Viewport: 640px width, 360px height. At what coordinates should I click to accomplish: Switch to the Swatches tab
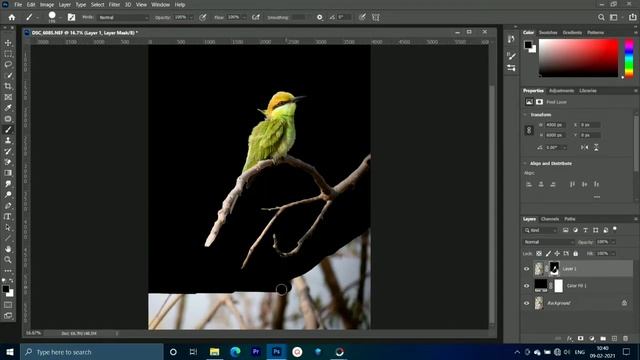pyautogui.click(x=548, y=33)
